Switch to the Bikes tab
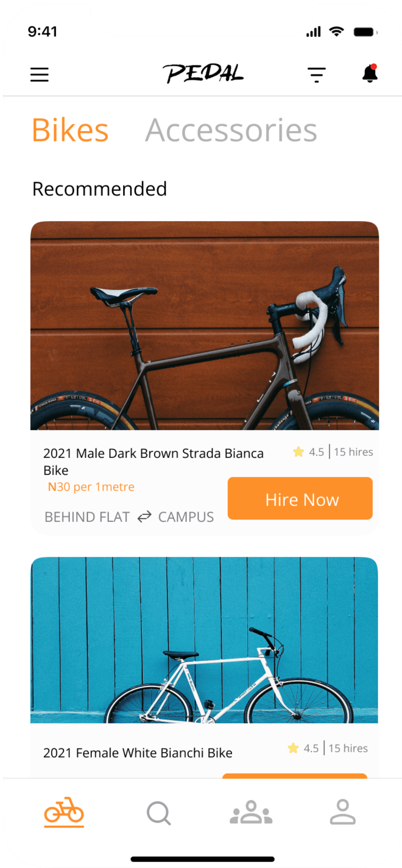 click(70, 130)
